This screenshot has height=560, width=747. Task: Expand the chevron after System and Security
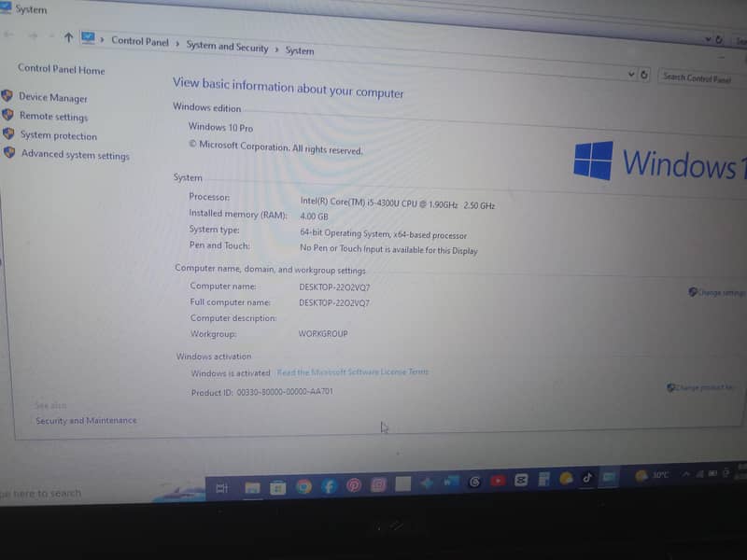(276, 49)
